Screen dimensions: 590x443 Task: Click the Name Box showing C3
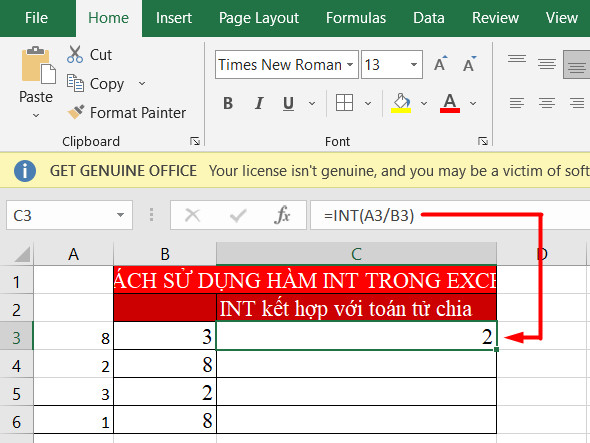[x=69, y=215]
